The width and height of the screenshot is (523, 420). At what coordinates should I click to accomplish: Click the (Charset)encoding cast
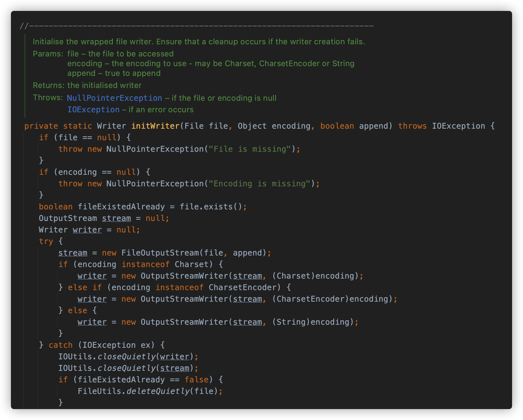[x=313, y=276]
